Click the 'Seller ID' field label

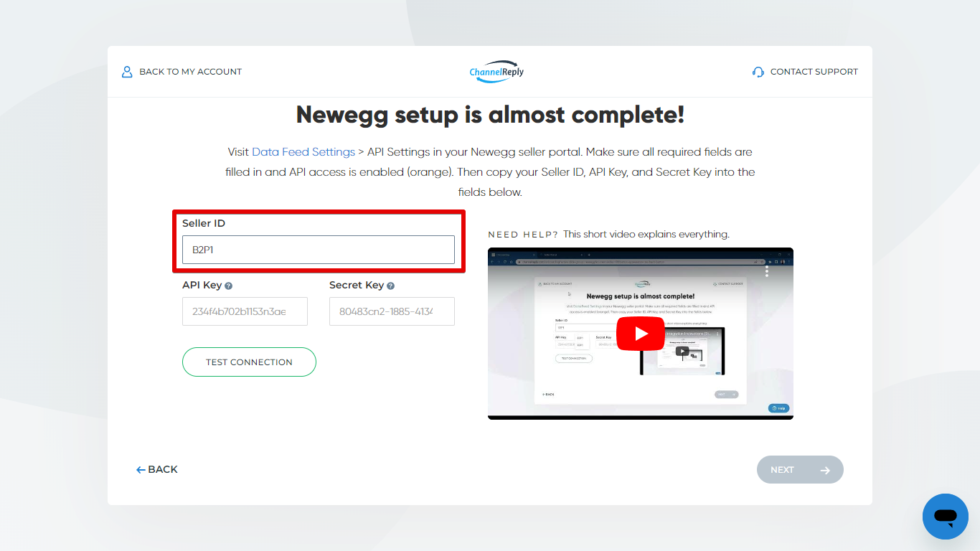coord(204,223)
